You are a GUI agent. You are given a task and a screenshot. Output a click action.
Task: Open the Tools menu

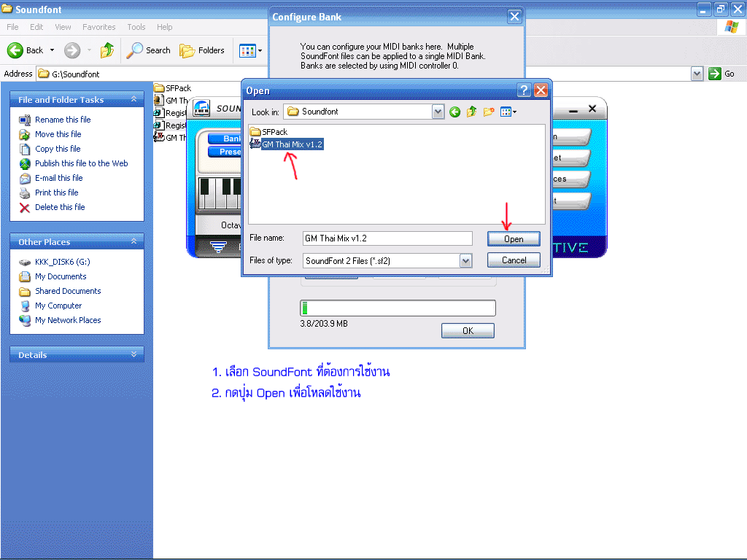click(136, 27)
